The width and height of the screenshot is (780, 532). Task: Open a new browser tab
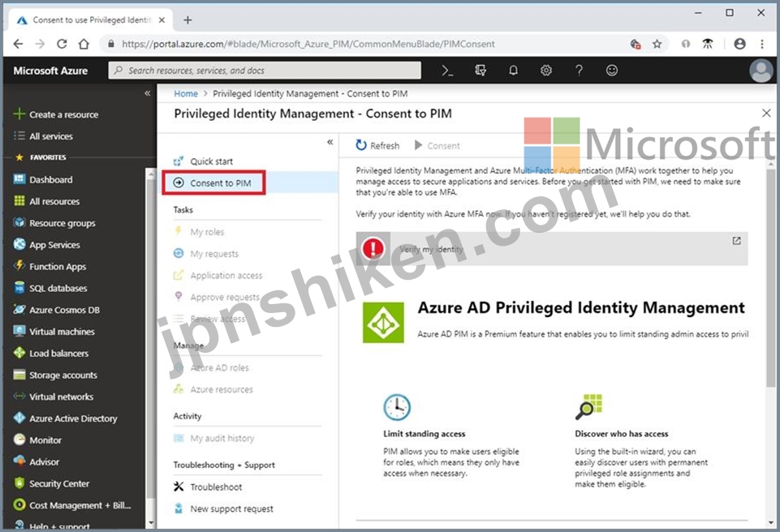pyautogui.click(x=187, y=20)
